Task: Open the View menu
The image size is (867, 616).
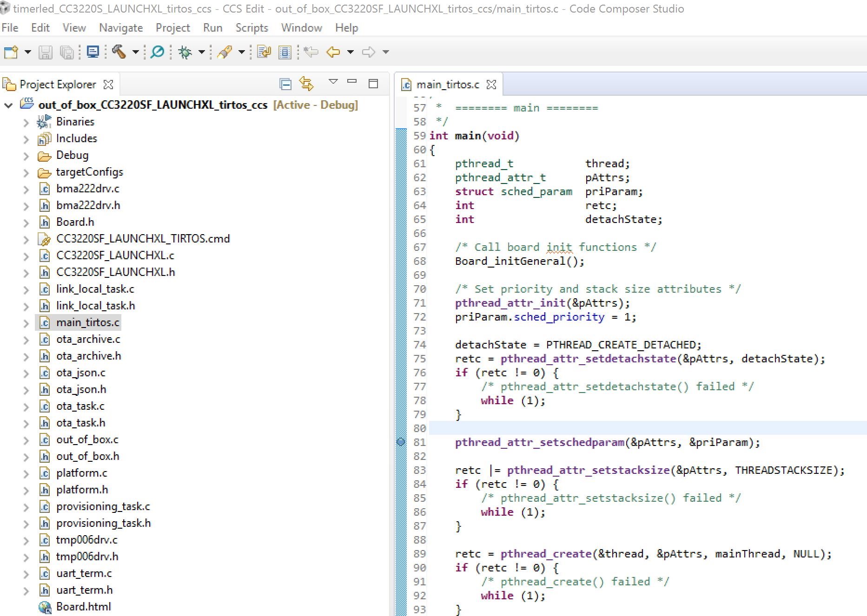Action: coord(74,28)
